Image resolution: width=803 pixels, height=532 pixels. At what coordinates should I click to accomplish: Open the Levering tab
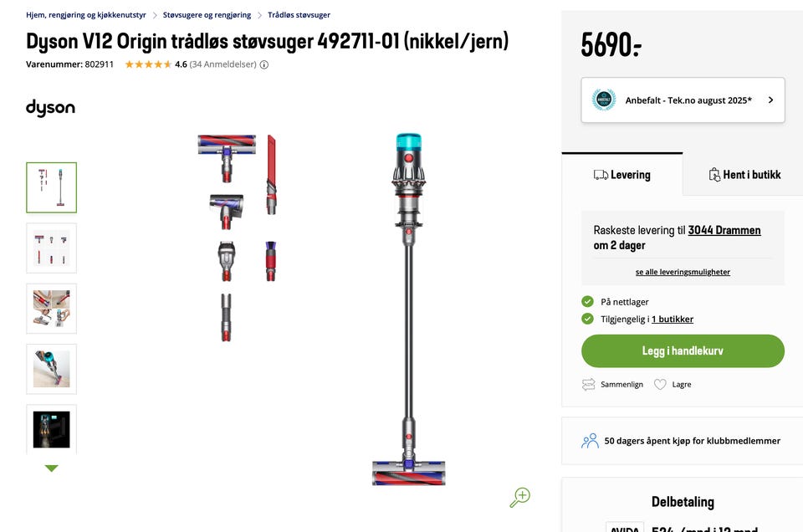point(622,175)
